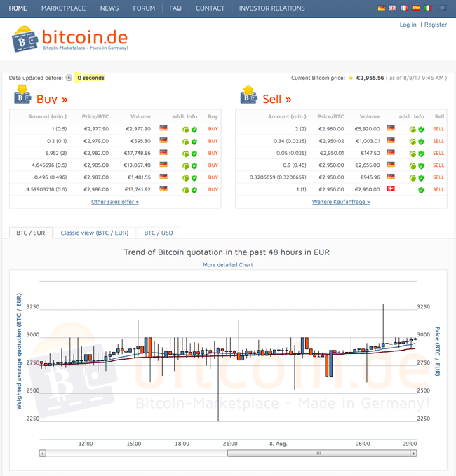The image size is (456, 476).
Task: Open the bitcoin.de logo homepage link
Action: point(69,39)
